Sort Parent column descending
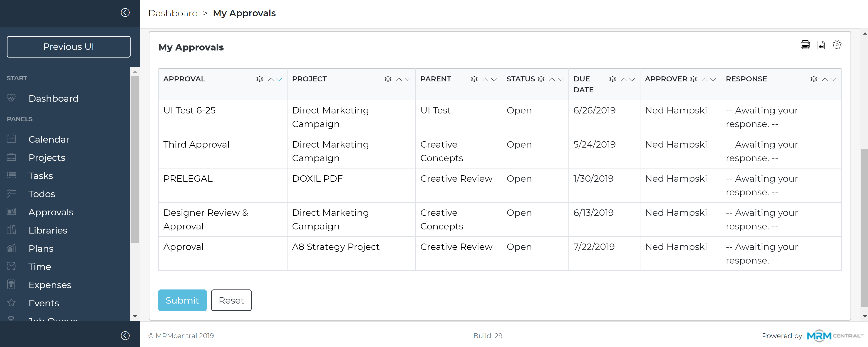 click(494, 79)
